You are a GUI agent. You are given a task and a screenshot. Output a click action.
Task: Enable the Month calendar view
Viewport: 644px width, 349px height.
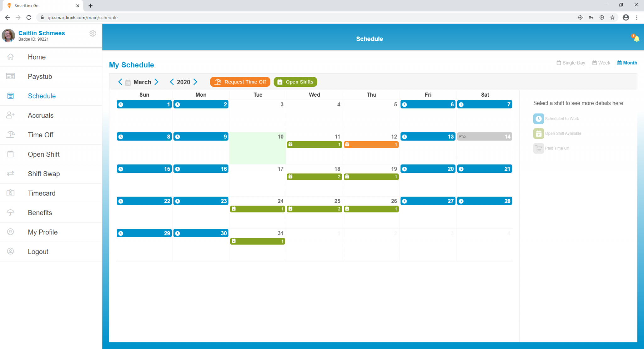pos(627,63)
